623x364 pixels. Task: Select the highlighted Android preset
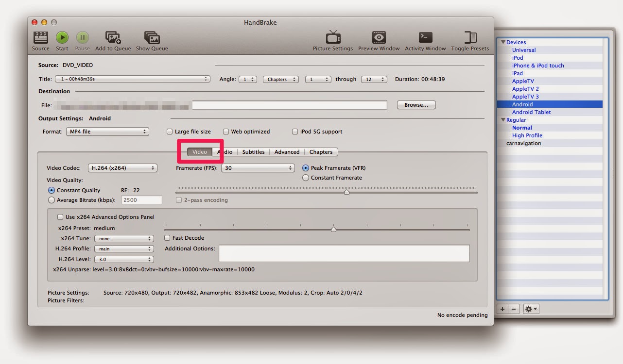[x=522, y=104]
